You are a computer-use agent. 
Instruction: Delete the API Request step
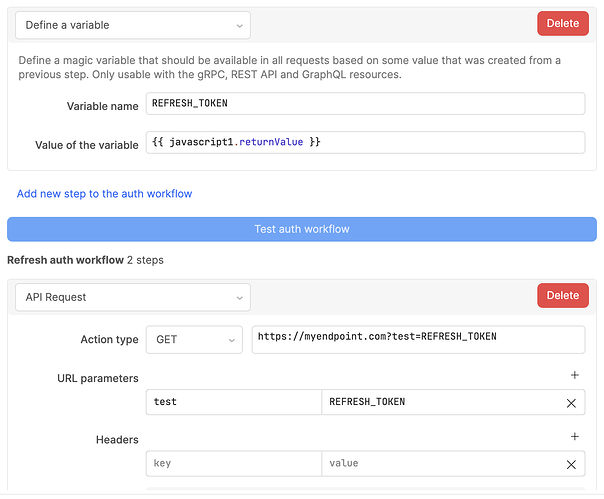562,296
